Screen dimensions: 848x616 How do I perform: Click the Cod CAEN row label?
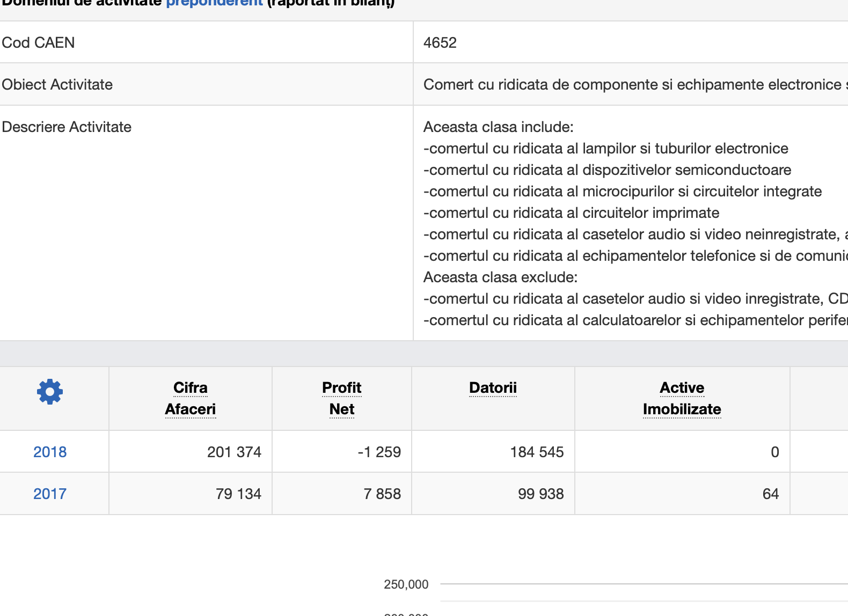tap(39, 43)
